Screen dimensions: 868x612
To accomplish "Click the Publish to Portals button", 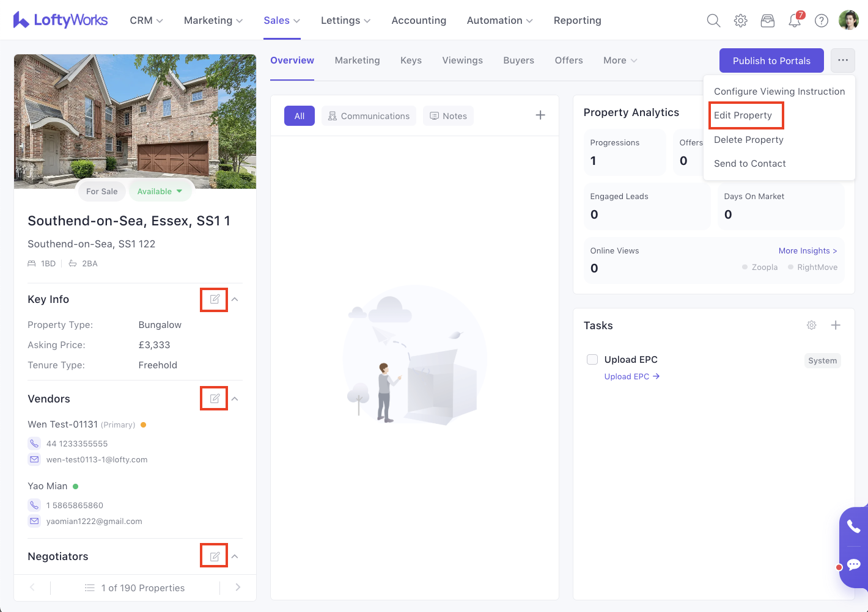I will [771, 60].
